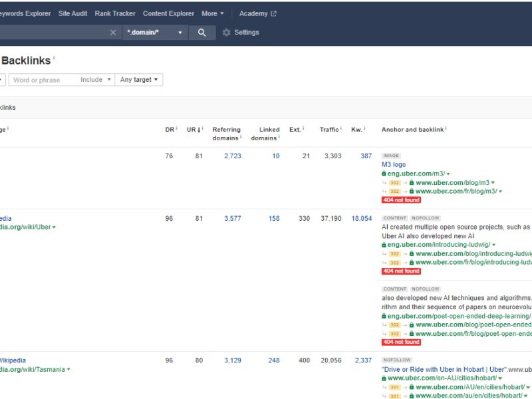Click the info icon beside Backlinks heading
532x399 pixels.
point(54,59)
